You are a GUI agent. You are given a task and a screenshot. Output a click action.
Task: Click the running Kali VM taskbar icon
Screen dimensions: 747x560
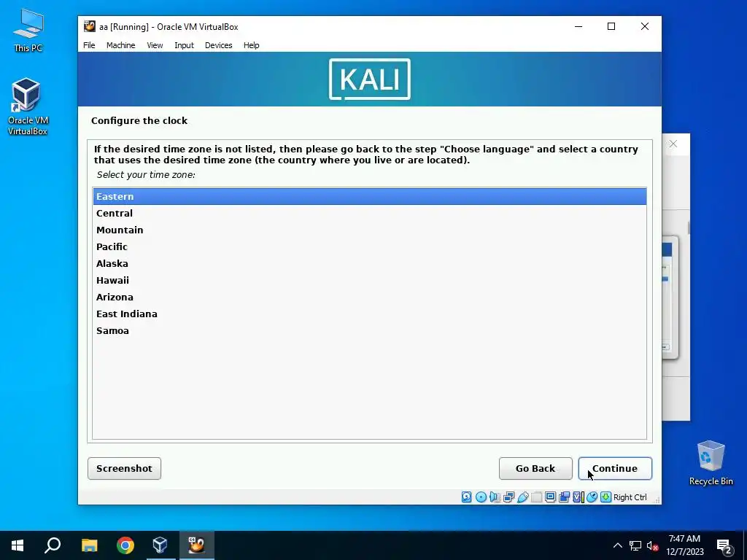coord(196,545)
